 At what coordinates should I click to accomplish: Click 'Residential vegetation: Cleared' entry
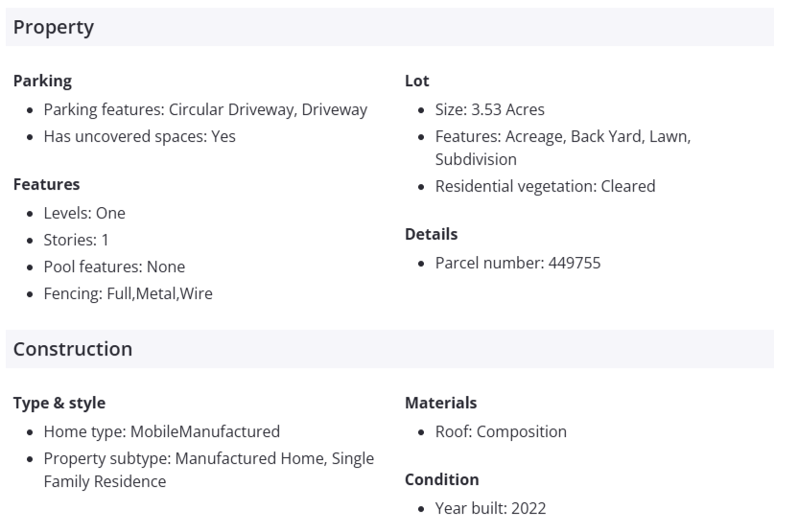(x=545, y=186)
